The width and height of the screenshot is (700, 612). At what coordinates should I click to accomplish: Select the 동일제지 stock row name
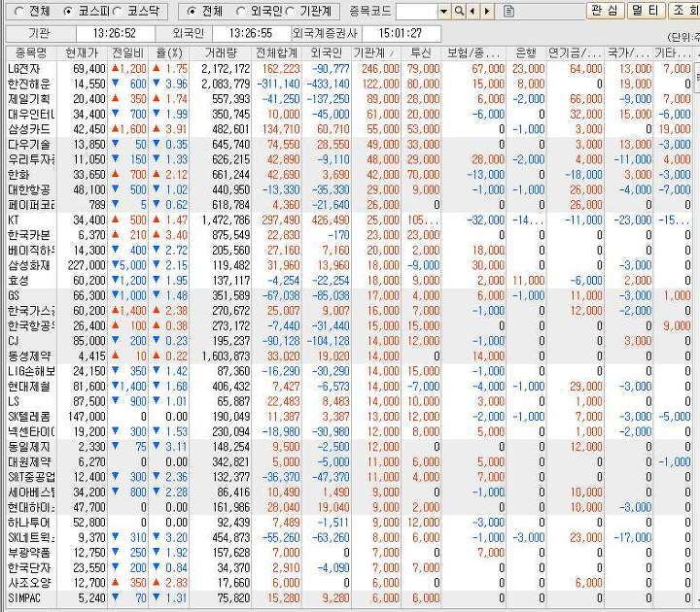(31, 447)
